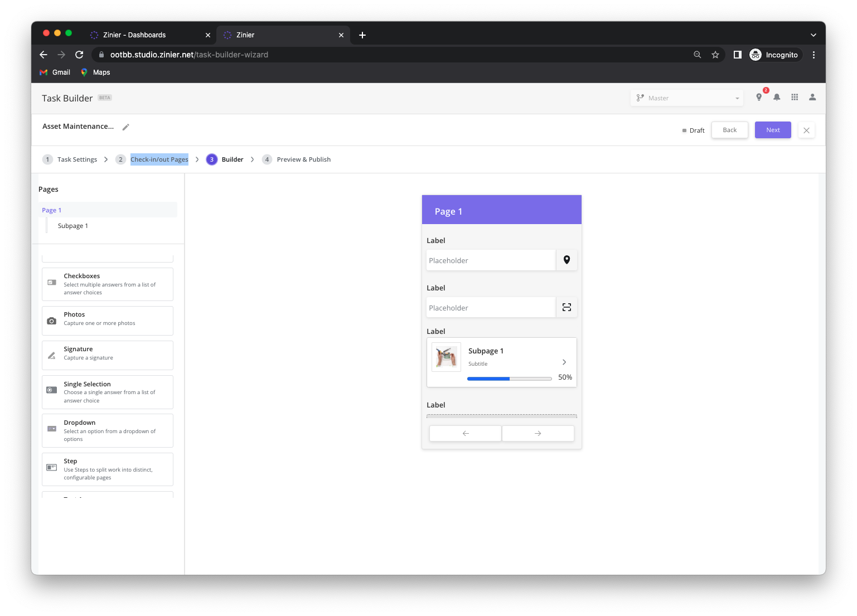Screen dimensions: 857x616
Task: Click the Back button
Action: pyautogui.click(x=730, y=130)
